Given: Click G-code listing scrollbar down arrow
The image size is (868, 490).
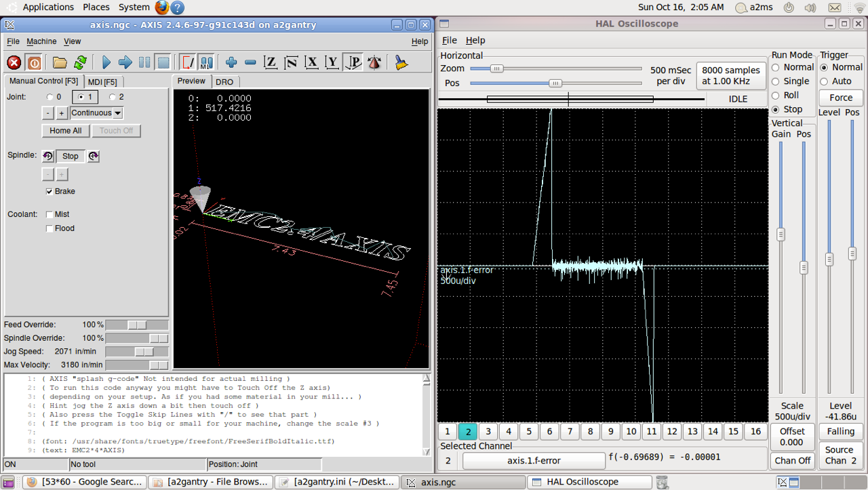Looking at the screenshot, I should coord(427,451).
